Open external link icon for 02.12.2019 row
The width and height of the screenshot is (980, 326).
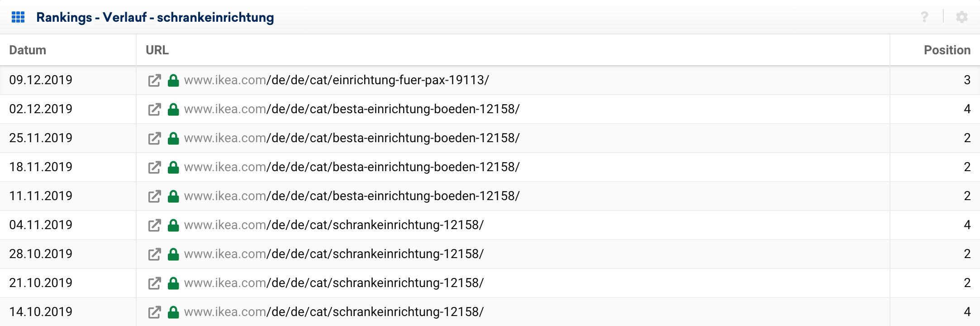154,110
